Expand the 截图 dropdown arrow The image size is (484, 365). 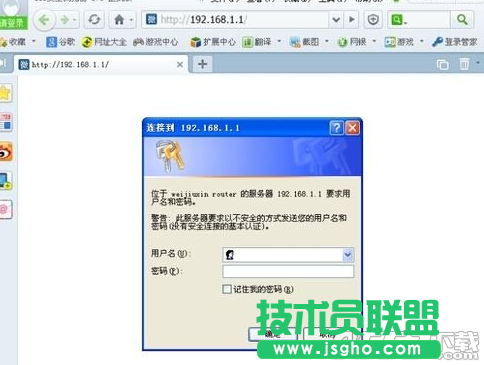[x=327, y=41]
